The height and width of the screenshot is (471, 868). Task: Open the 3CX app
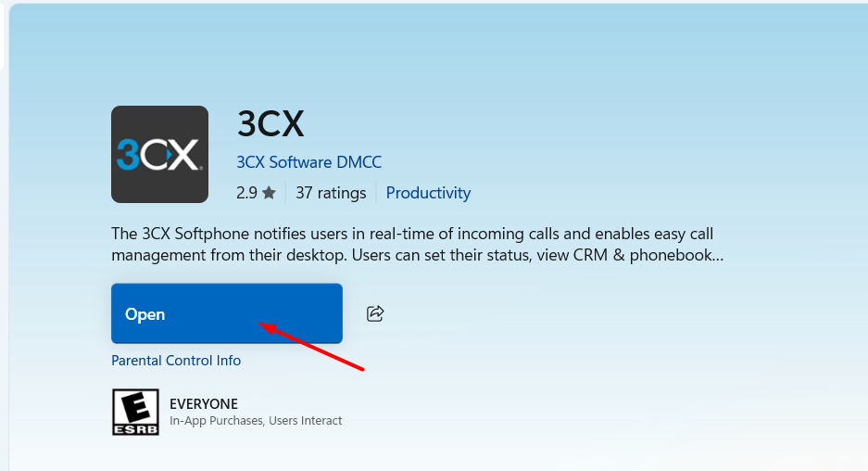click(x=226, y=313)
